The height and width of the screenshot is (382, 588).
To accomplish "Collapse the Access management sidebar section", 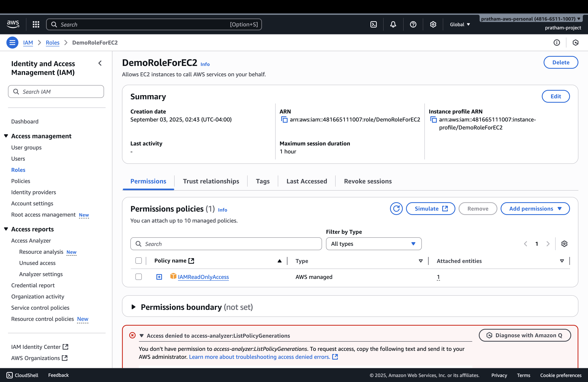I will 6,136.
